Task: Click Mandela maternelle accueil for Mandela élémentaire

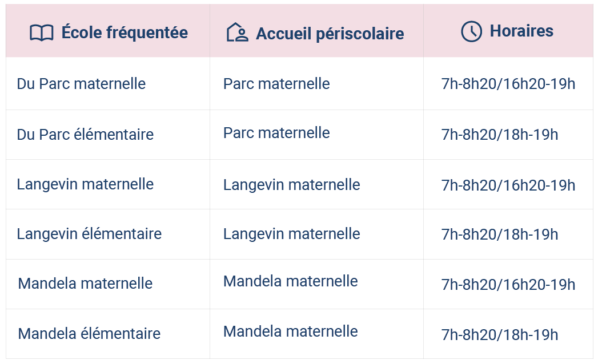Action: (x=291, y=331)
